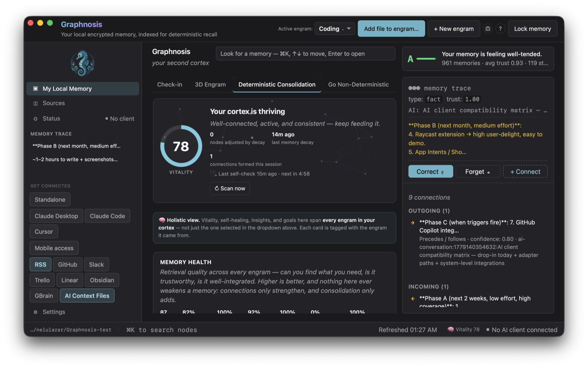
Task: Switch to the Check-in tab
Action: (x=170, y=84)
